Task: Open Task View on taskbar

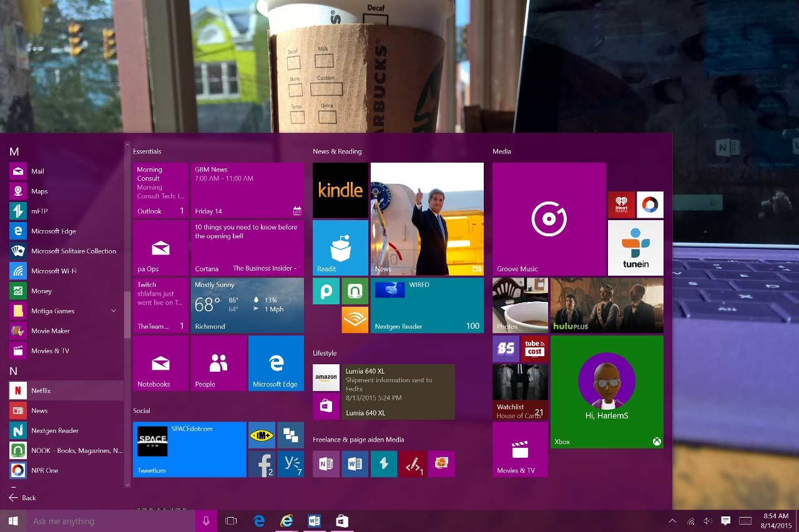Action: [231, 521]
